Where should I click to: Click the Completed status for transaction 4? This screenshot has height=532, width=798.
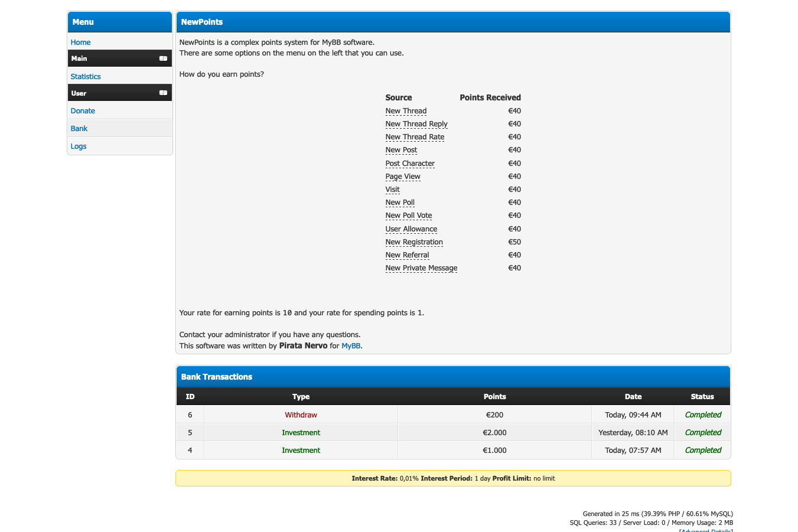click(x=703, y=451)
